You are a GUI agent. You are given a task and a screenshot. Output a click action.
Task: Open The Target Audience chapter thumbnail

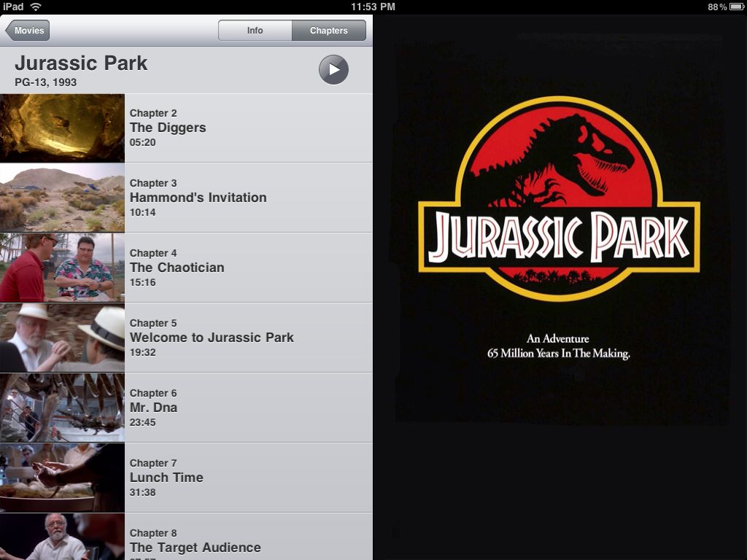tap(63, 537)
